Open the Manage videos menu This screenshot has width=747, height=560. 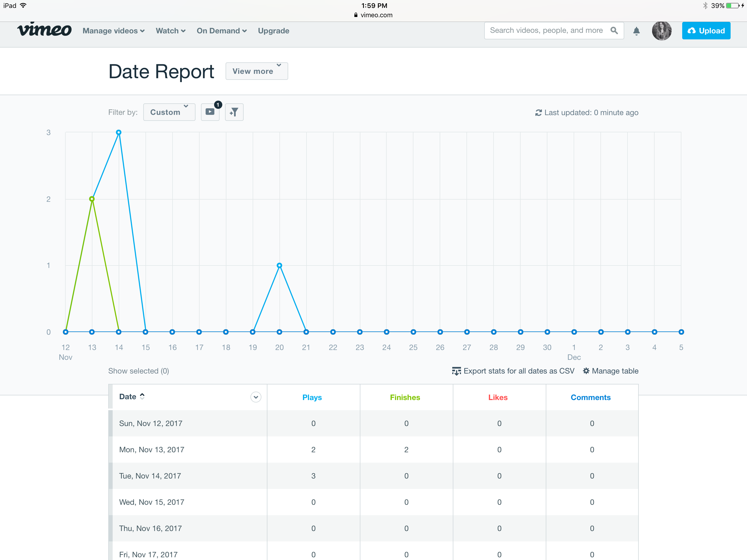coord(113,31)
